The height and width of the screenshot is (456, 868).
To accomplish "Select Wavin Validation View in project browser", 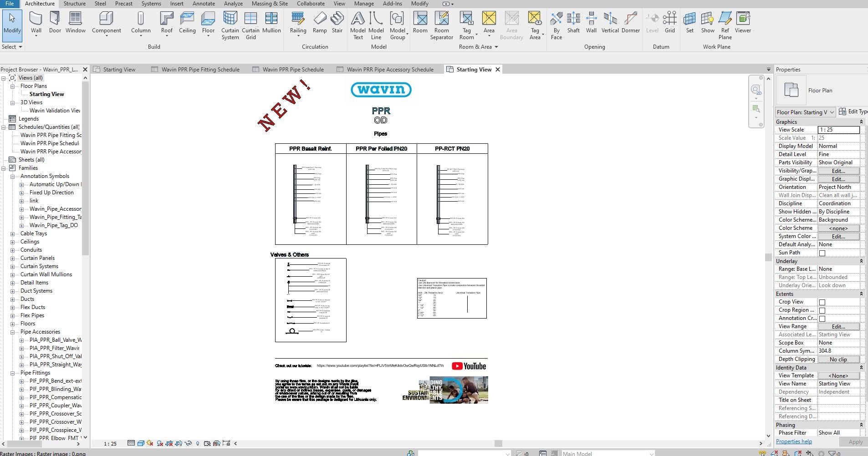I will click(x=55, y=111).
